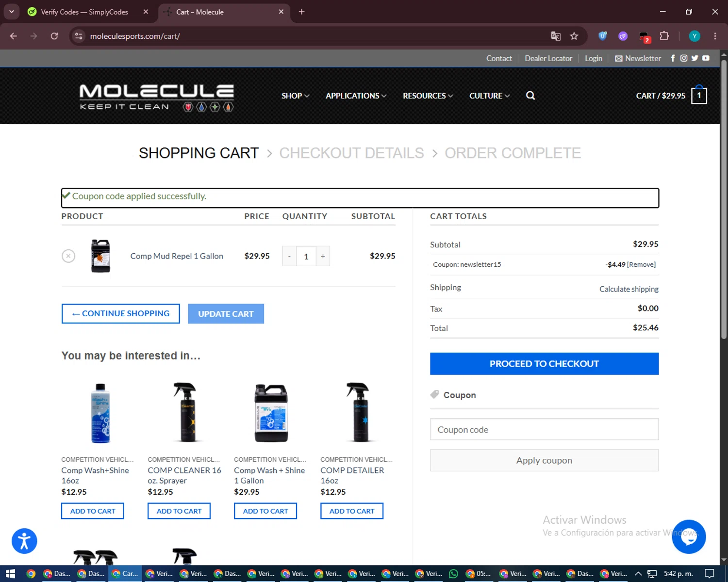
Task: Go to the Login page
Action: pos(594,58)
